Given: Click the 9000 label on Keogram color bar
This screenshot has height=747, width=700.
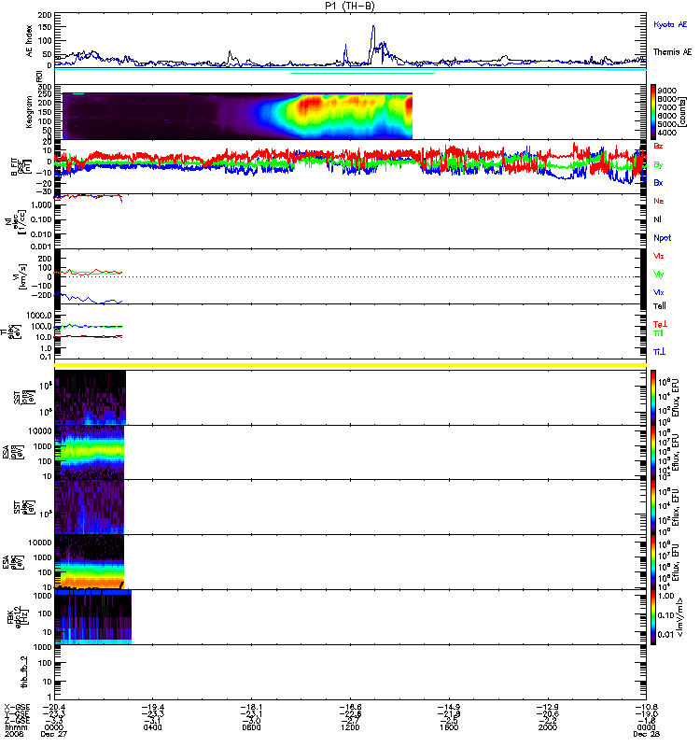Looking at the screenshot, I should coord(667,91).
